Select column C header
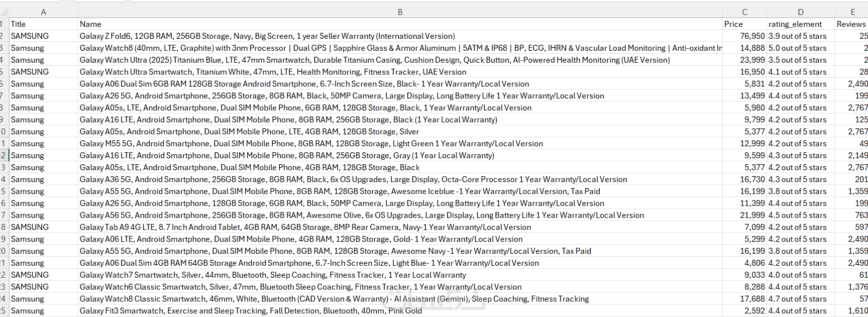868x317 pixels. point(745,12)
